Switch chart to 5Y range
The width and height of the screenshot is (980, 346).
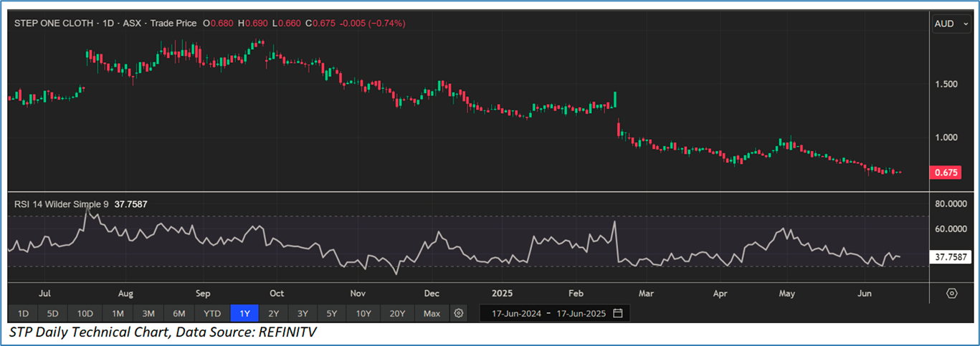pos(331,313)
